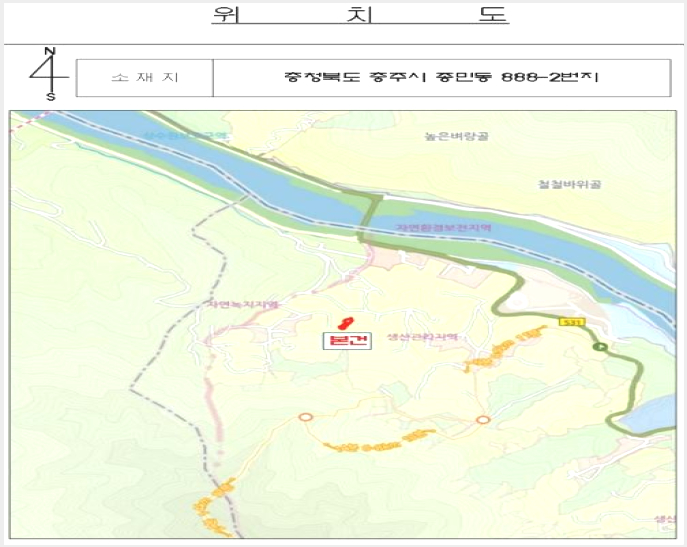Click the North-South compass icon
687x547 pixels.
(x=49, y=73)
